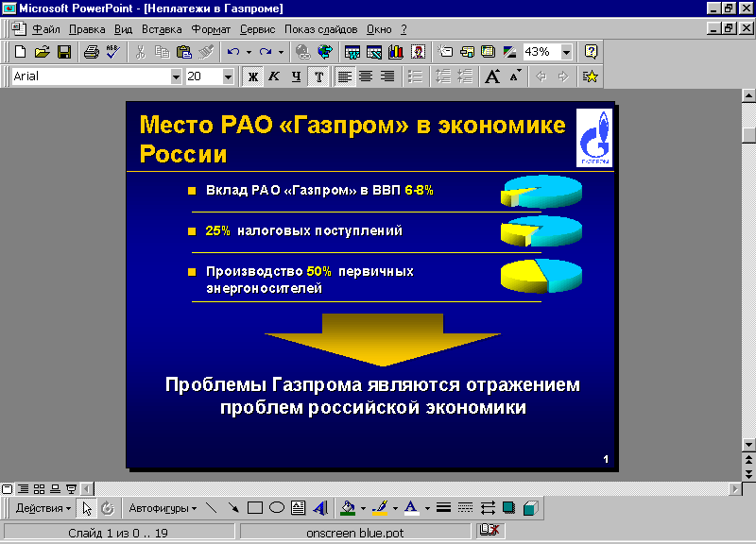The width and height of the screenshot is (756, 544).
Task: Open animation effects star icon
Action: click(590, 76)
